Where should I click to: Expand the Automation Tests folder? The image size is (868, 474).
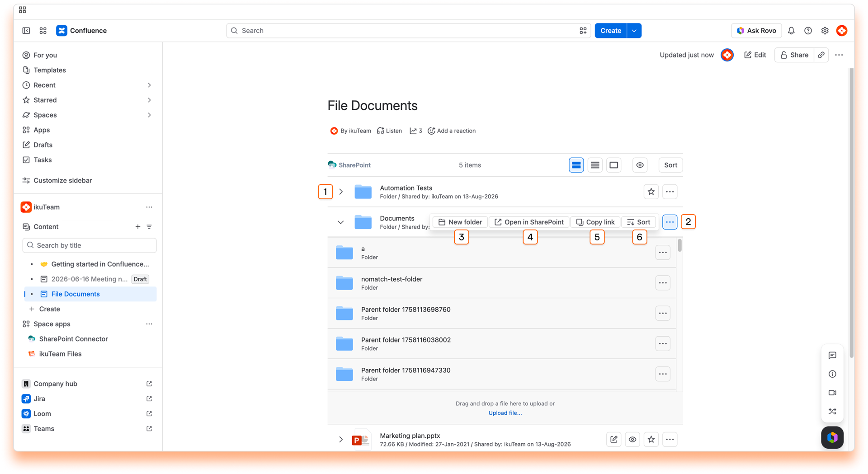(341, 192)
